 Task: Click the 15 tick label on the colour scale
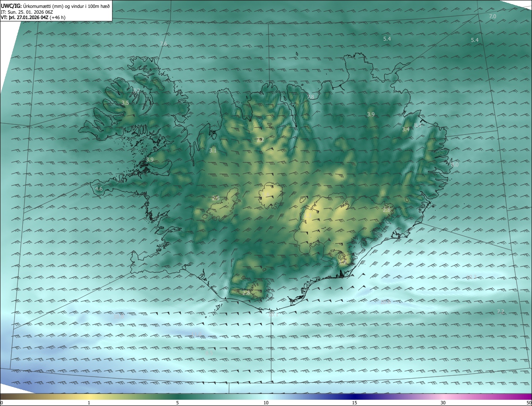pos(355,403)
